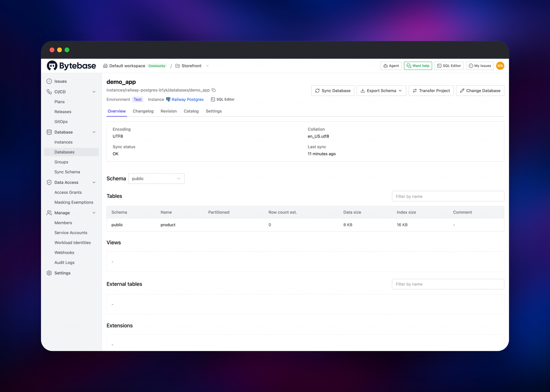
Task: Click the Transfer Project button
Action: coord(431,91)
